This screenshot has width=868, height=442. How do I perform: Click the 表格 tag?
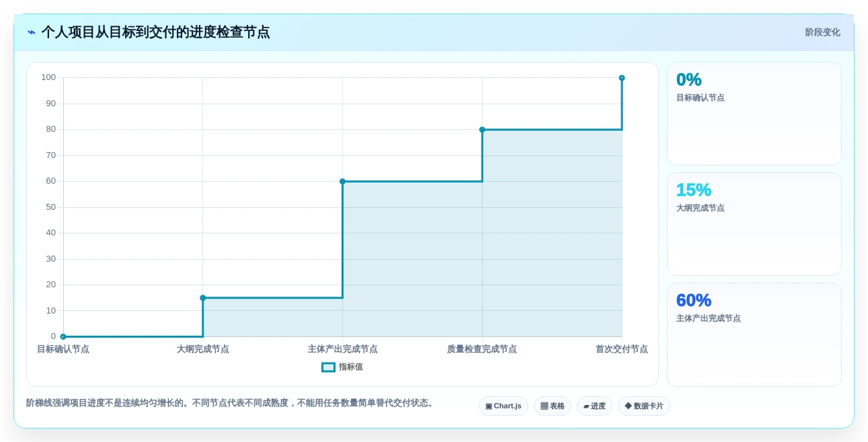coord(553,406)
